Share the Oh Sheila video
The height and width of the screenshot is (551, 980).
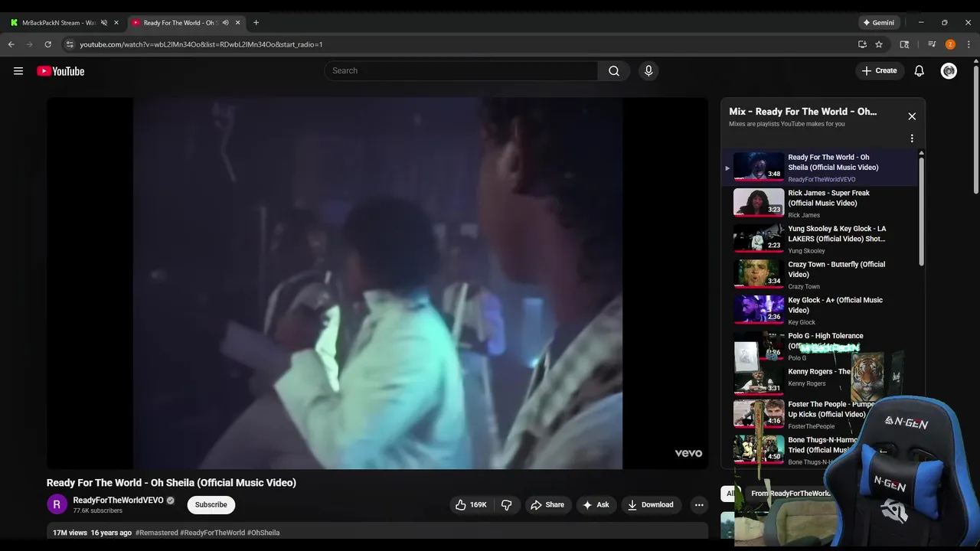point(547,505)
